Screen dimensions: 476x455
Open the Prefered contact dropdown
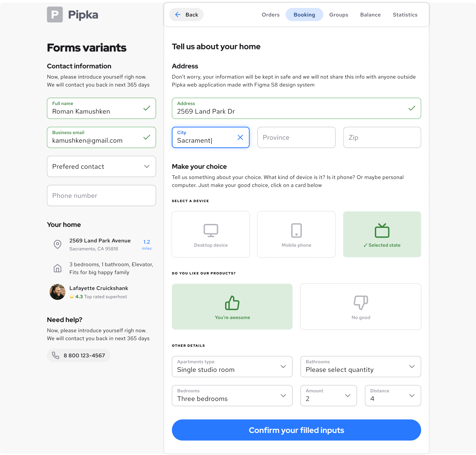tap(147, 166)
